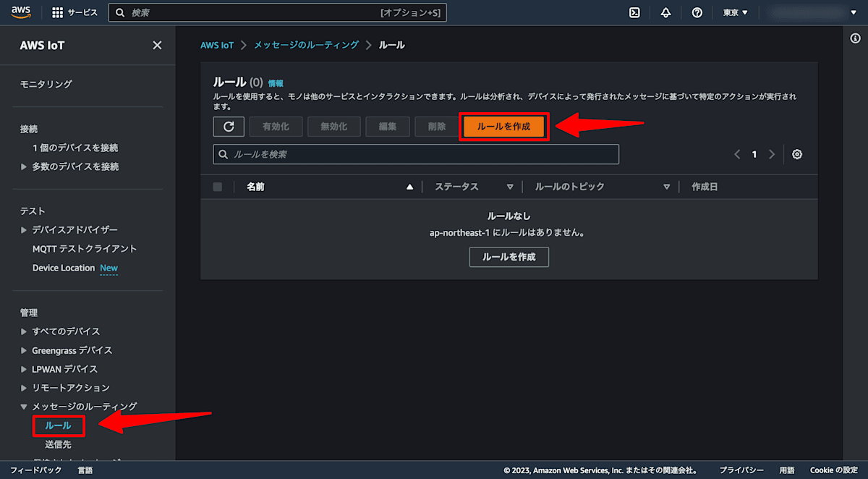868x479 pixels.
Task: Expand LPWAN デバイス section
Action: [x=24, y=369]
